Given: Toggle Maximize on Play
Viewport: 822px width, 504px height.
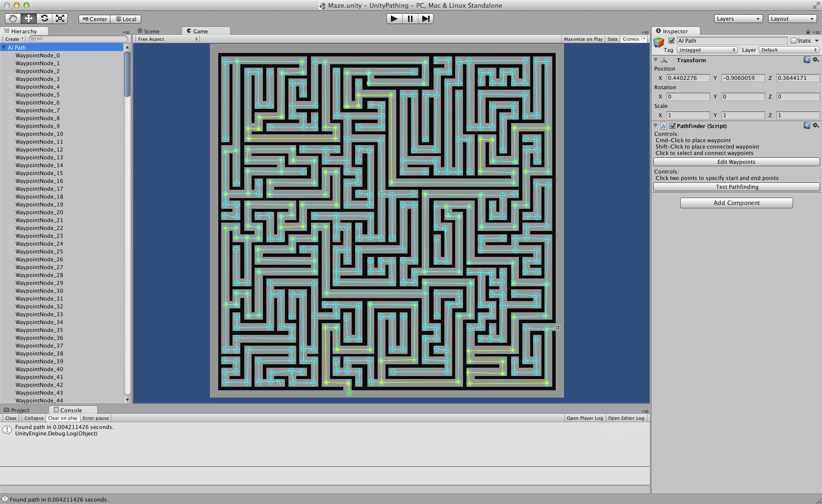Looking at the screenshot, I should 583,39.
